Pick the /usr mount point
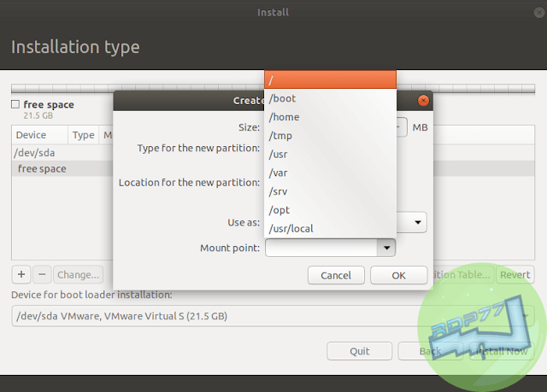 (330, 154)
